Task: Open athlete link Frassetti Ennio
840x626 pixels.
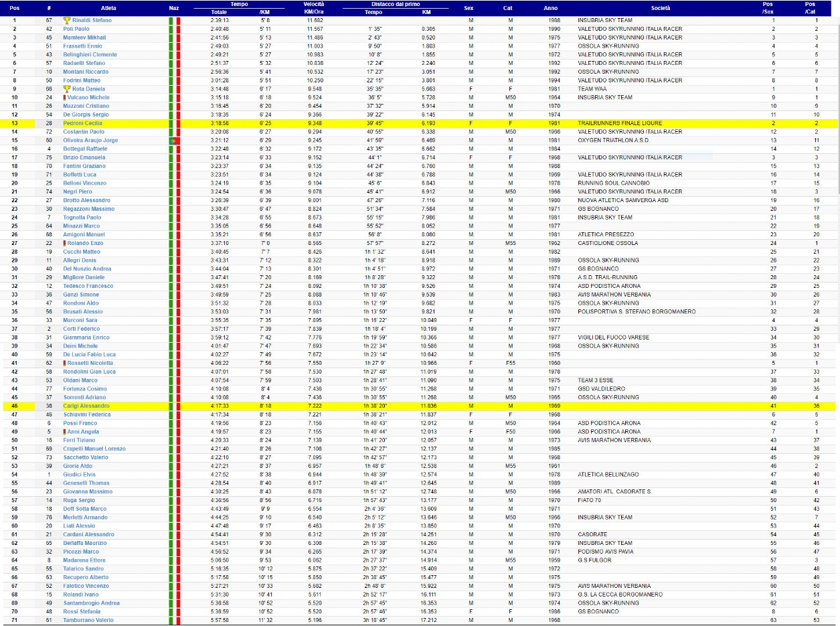Action: (x=84, y=46)
